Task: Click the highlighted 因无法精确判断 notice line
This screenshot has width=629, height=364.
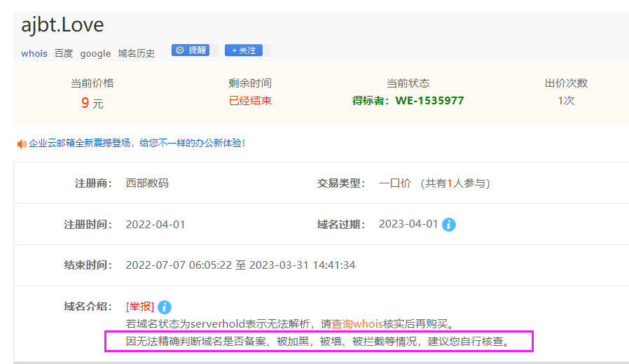Action: coord(318,342)
